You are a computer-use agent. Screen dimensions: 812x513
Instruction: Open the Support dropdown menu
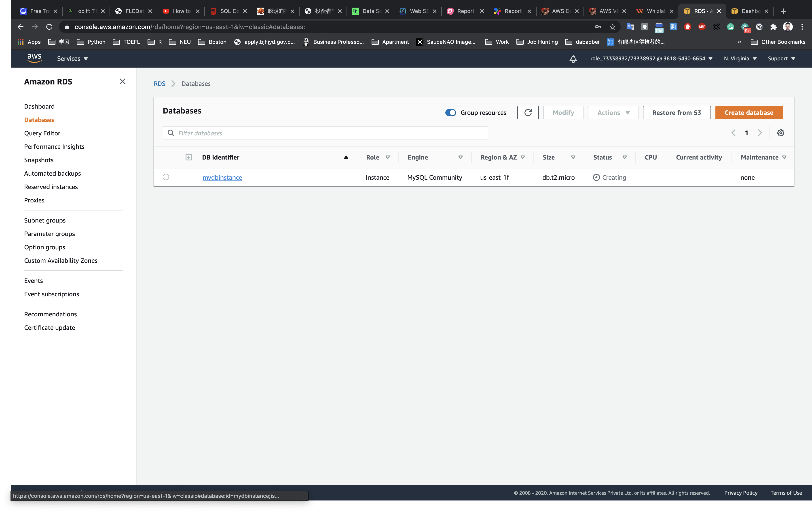[x=781, y=59]
